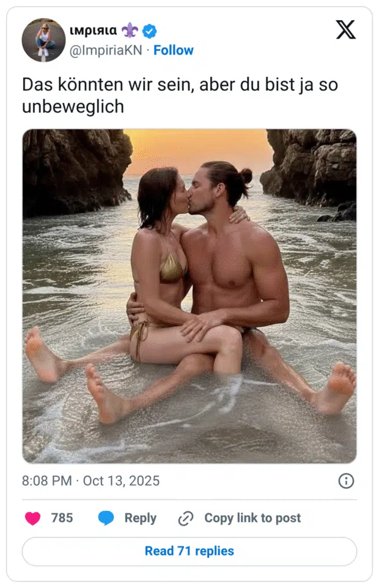This screenshot has width=379, height=588.
Task: Select Copy link to post text
Action: click(252, 518)
